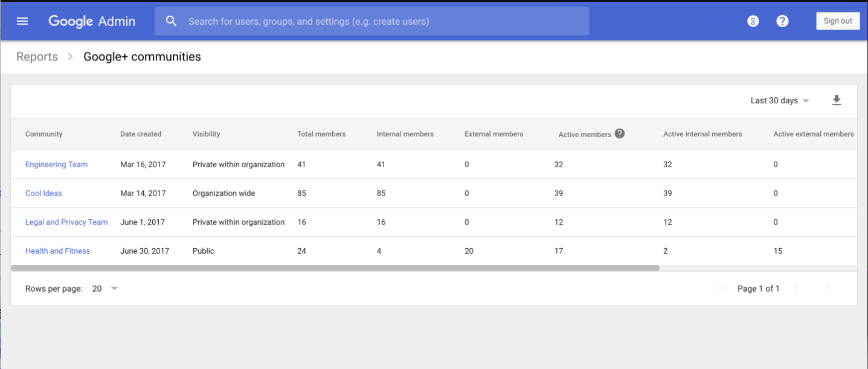
Task: Select the Mar 16, 2017 date cell
Action: tap(143, 164)
